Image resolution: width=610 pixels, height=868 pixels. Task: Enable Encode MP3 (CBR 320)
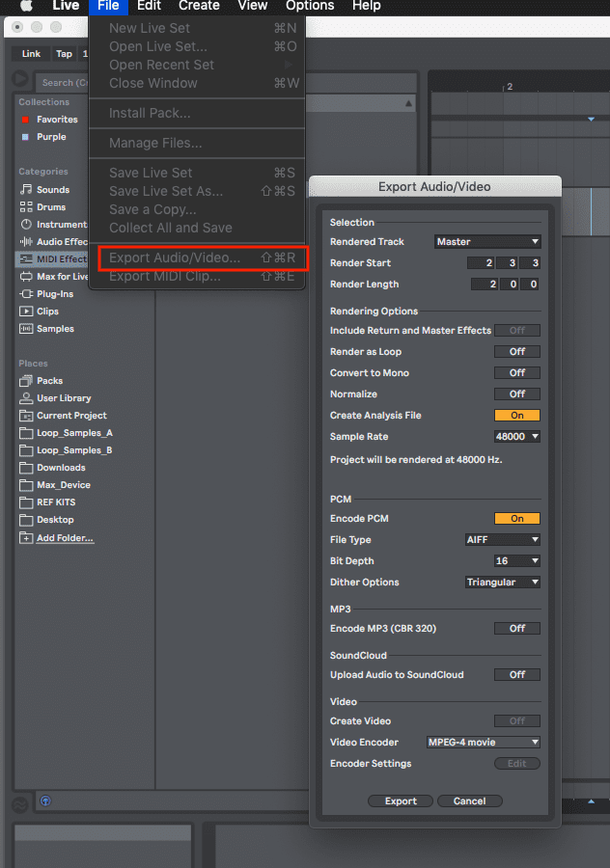(517, 628)
